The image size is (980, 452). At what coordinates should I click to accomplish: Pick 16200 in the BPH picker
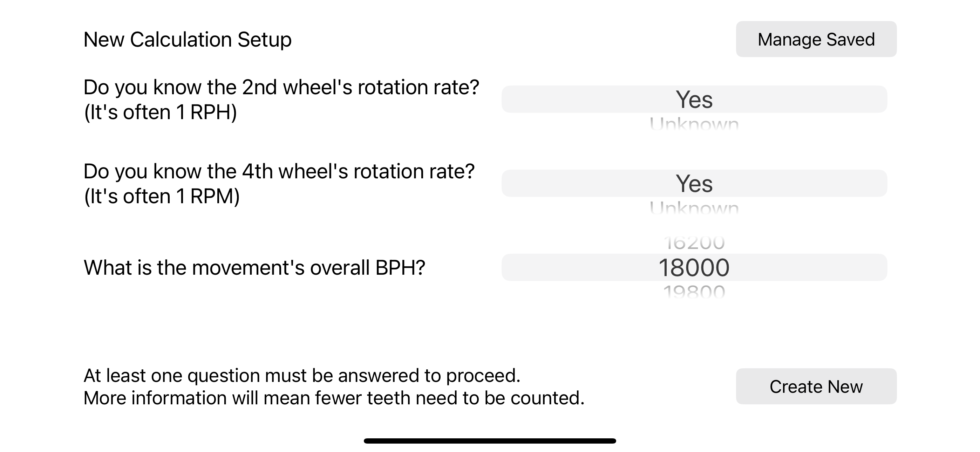pos(694,243)
